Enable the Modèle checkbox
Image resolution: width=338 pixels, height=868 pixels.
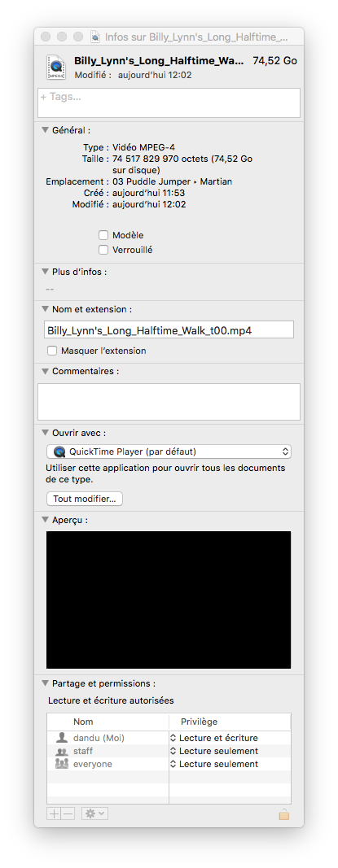point(103,235)
